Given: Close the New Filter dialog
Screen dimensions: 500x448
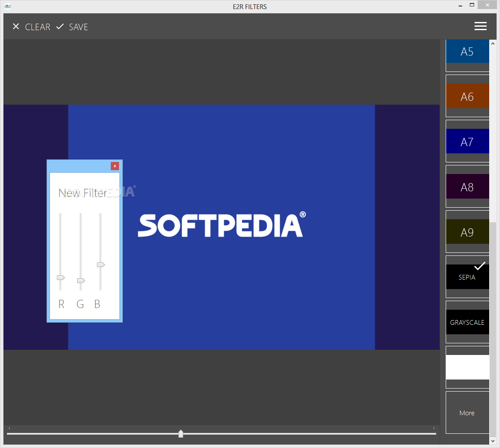Looking at the screenshot, I should tap(115, 166).
